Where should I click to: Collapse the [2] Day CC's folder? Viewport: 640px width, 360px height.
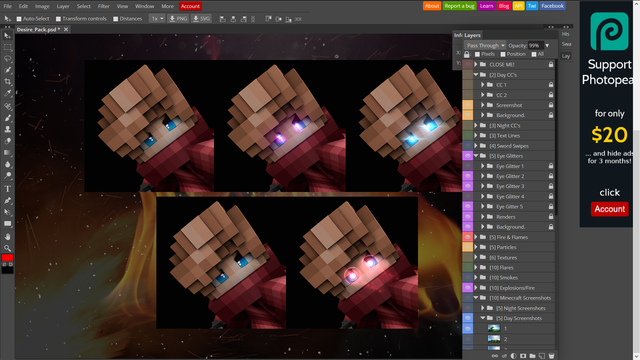point(476,75)
